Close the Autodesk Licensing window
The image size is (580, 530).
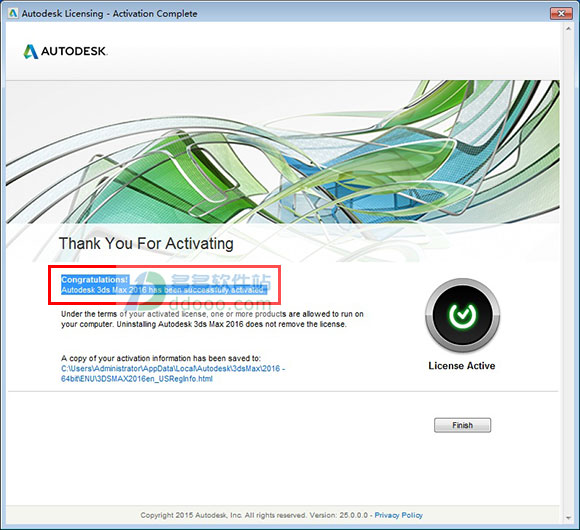click(x=561, y=13)
